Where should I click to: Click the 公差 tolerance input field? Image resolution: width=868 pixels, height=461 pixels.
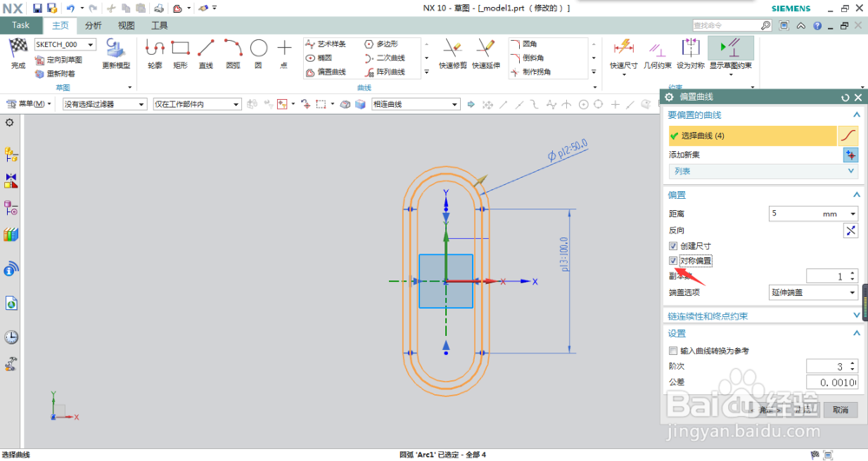point(832,382)
